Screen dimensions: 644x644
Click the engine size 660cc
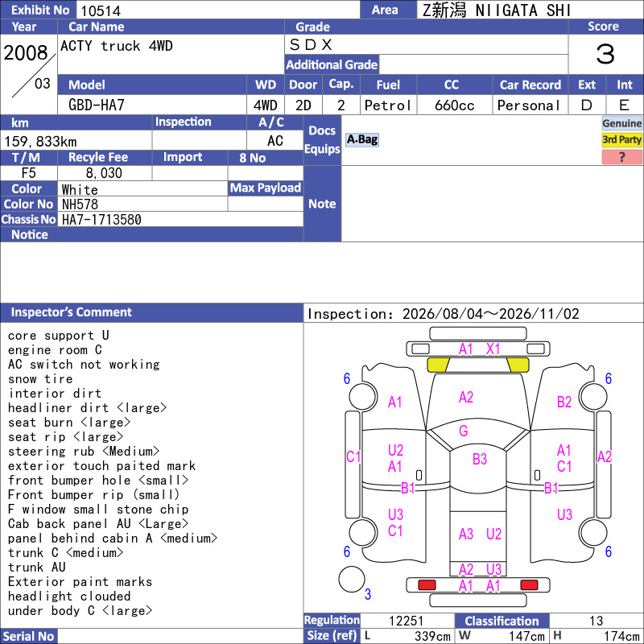point(455,105)
